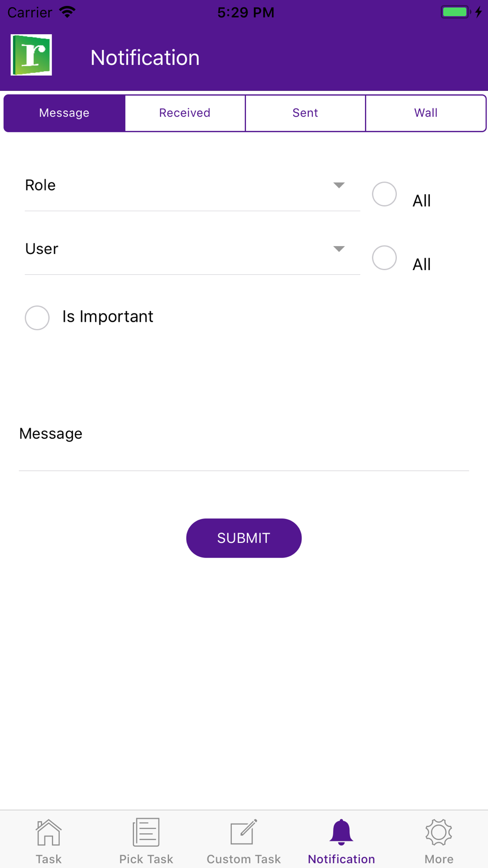
Task: Select the All radio button beside User
Action: pyautogui.click(x=385, y=258)
